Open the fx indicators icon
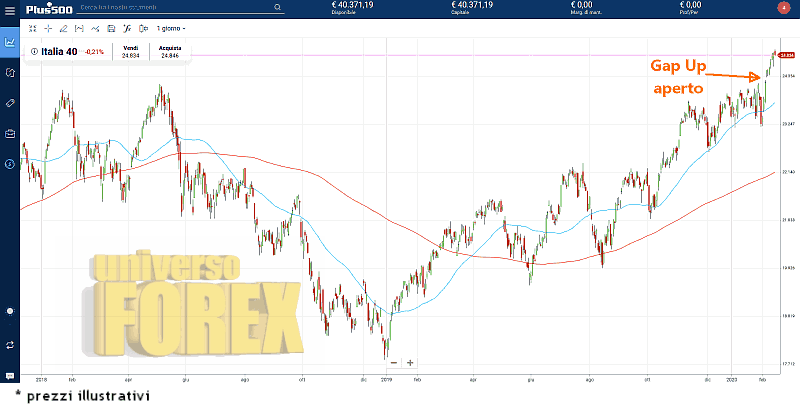 click(x=125, y=28)
